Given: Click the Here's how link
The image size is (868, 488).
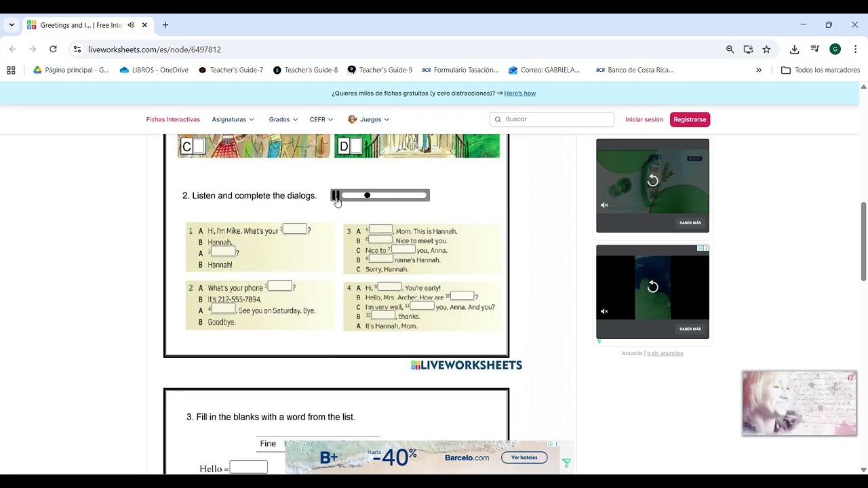Looking at the screenshot, I should pos(519,94).
